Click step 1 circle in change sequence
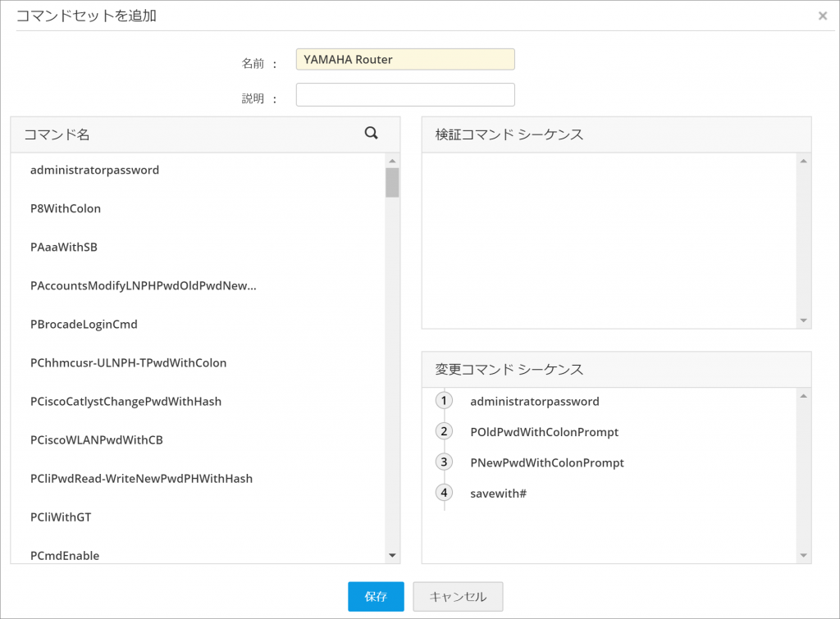The image size is (840, 619). pyautogui.click(x=444, y=401)
